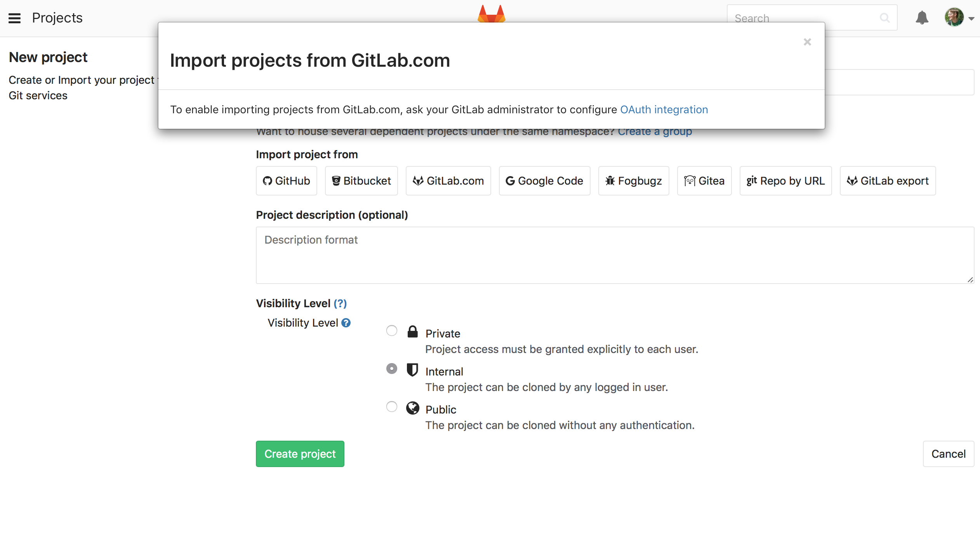Viewport: 980px width, 533px height.
Task: Import project from Fogbugz
Action: click(x=633, y=180)
